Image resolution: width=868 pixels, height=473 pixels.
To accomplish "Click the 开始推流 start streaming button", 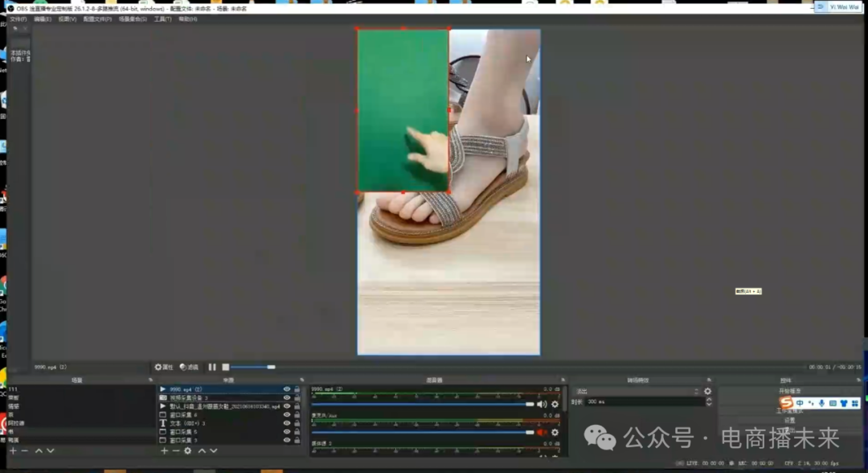I will [x=790, y=391].
